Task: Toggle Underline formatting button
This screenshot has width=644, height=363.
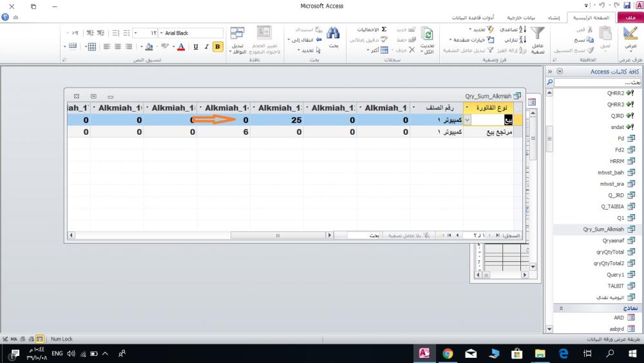Action: pos(196,47)
